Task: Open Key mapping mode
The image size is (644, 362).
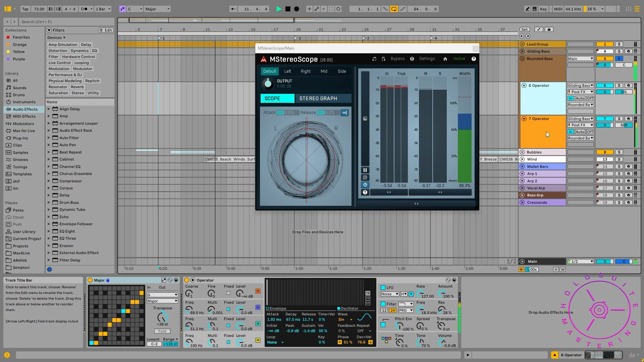Action: (543, 9)
